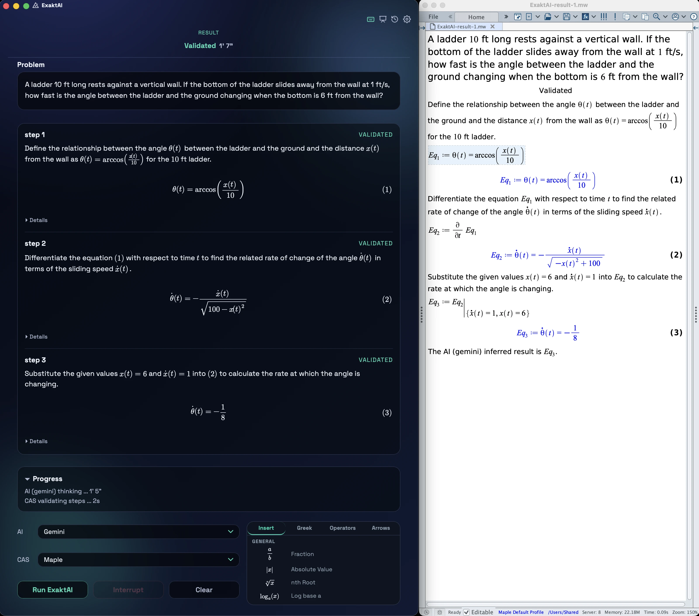The image size is (699, 616).
Task: Click the paste clipboard icon in Maple
Action: coord(645,17)
